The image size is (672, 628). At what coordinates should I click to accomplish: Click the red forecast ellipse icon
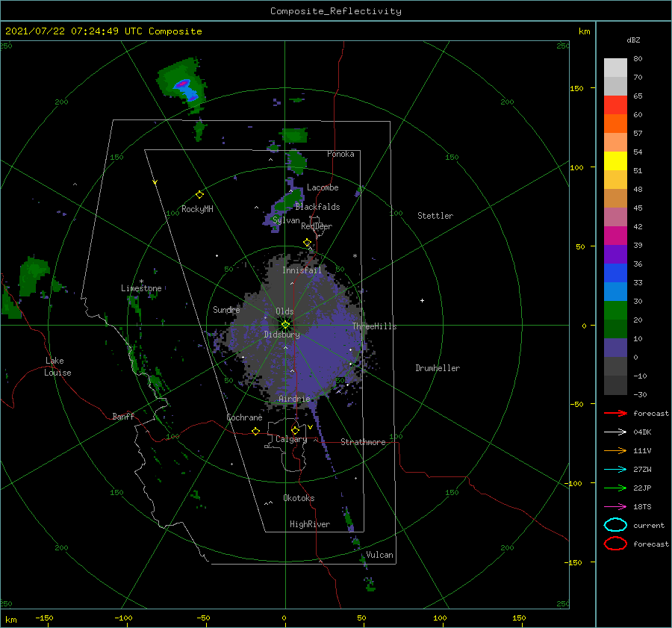615,544
